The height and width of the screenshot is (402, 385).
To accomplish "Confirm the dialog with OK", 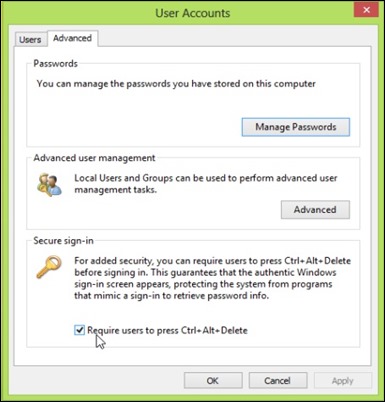I will [213, 381].
